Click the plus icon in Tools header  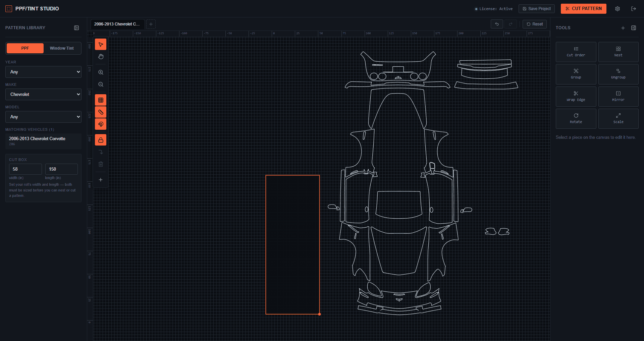[x=623, y=28]
